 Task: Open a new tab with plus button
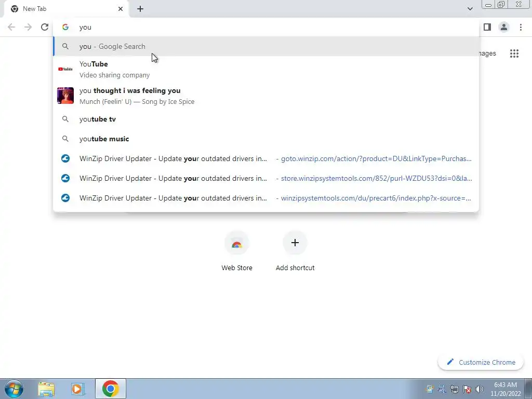pos(140,9)
